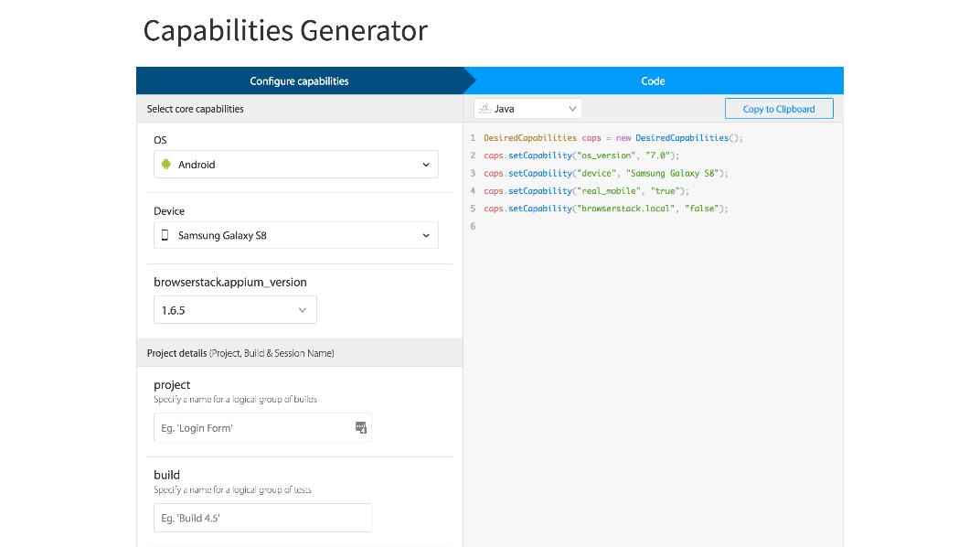Click the Java logo icon in language selector
The width and height of the screenshot is (980, 547).
(x=485, y=109)
